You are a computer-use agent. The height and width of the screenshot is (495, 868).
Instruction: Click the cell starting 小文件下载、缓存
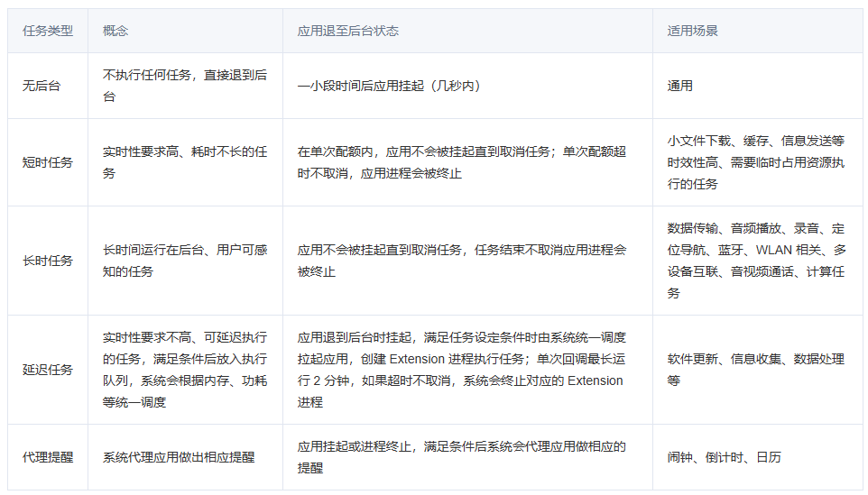(757, 162)
